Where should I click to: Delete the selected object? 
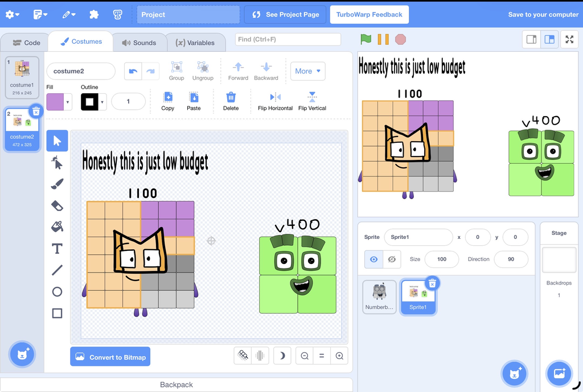click(x=231, y=101)
